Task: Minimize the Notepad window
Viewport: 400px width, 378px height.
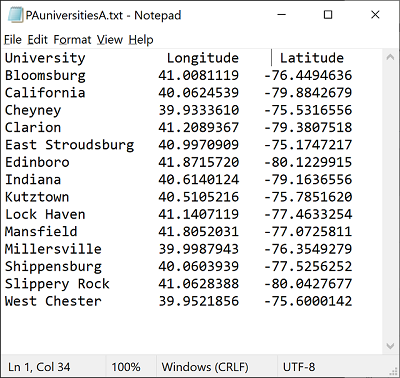Action: click(282, 15)
